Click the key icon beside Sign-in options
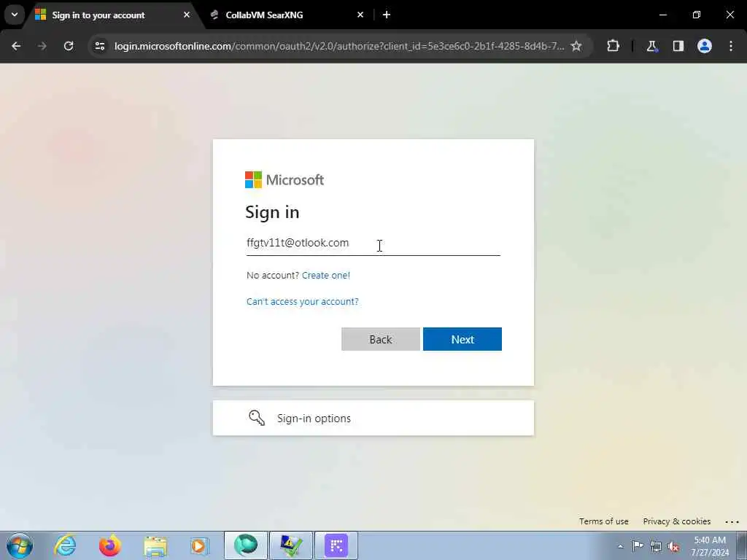 point(256,418)
